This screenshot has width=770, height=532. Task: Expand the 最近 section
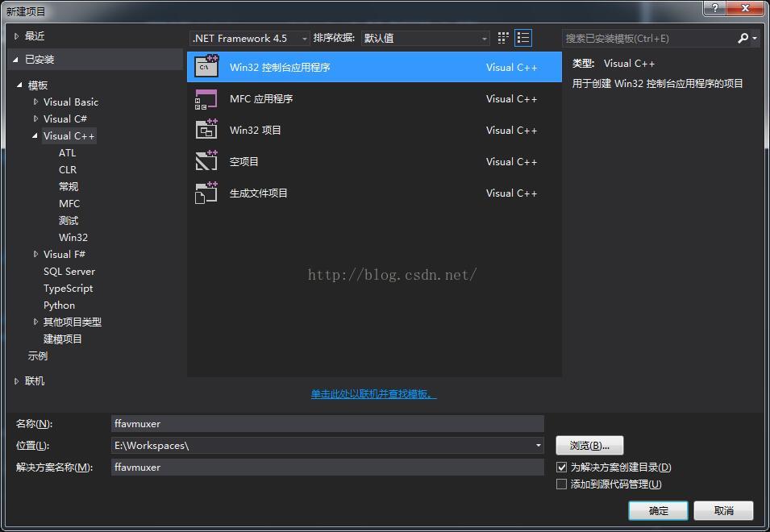pyautogui.click(x=16, y=35)
